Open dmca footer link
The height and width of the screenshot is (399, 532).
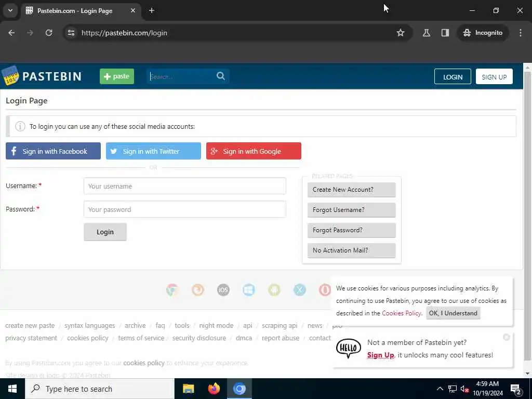point(244,338)
